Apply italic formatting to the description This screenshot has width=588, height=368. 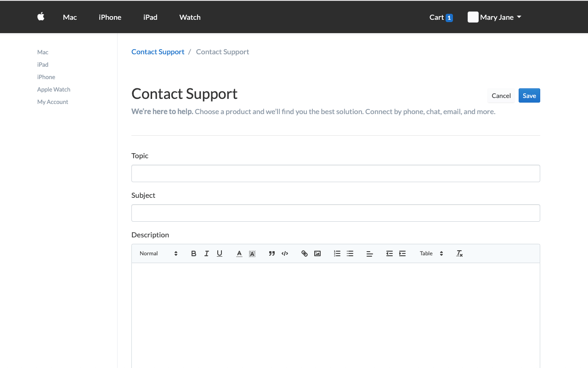pos(206,253)
